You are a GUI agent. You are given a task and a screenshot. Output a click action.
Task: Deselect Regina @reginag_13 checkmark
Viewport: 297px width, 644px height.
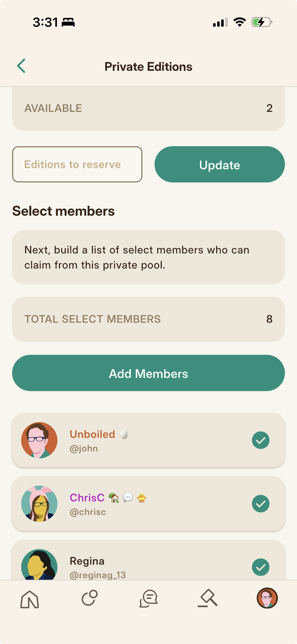pyautogui.click(x=261, y=567)
